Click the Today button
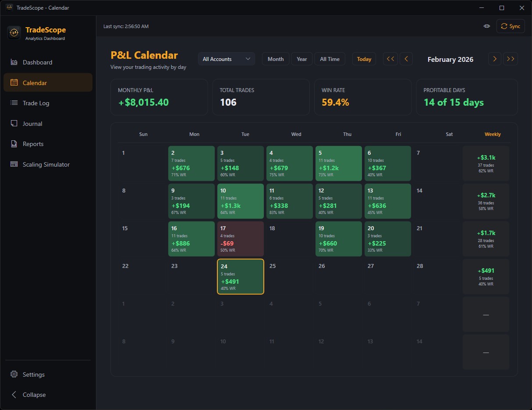The width and height of the screenshot is (532, 410). point(364,58)
